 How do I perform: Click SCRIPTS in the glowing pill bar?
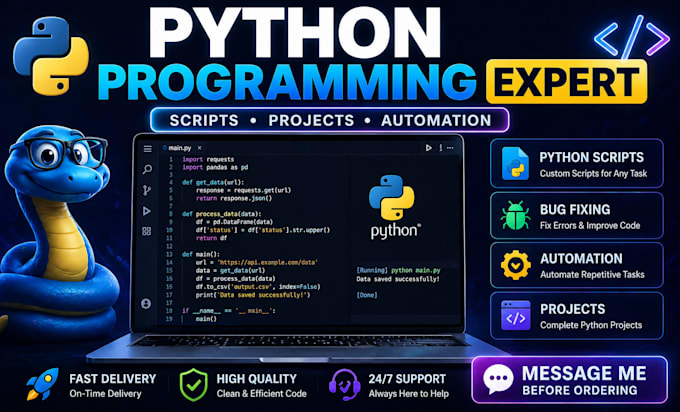coord(204,120)
